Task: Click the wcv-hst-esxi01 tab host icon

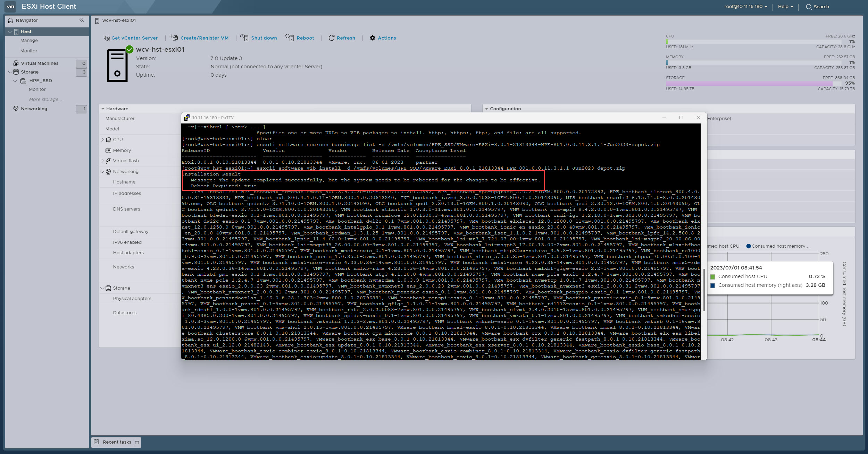Action: [x=97, y=21]
